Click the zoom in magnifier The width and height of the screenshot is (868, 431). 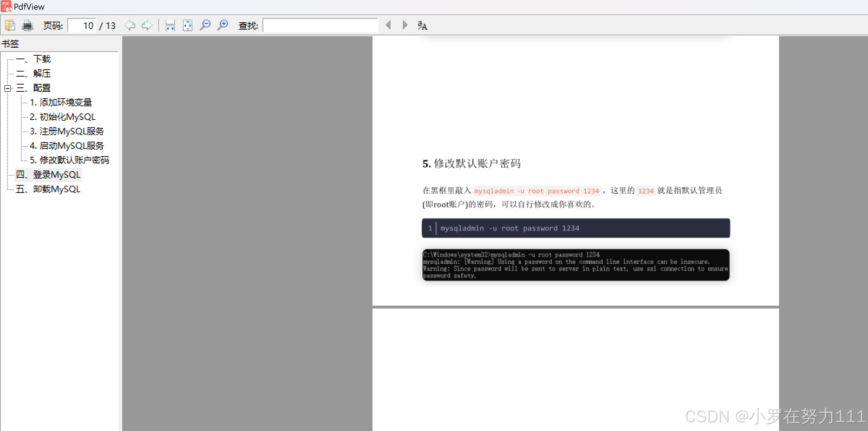point(223,25)
